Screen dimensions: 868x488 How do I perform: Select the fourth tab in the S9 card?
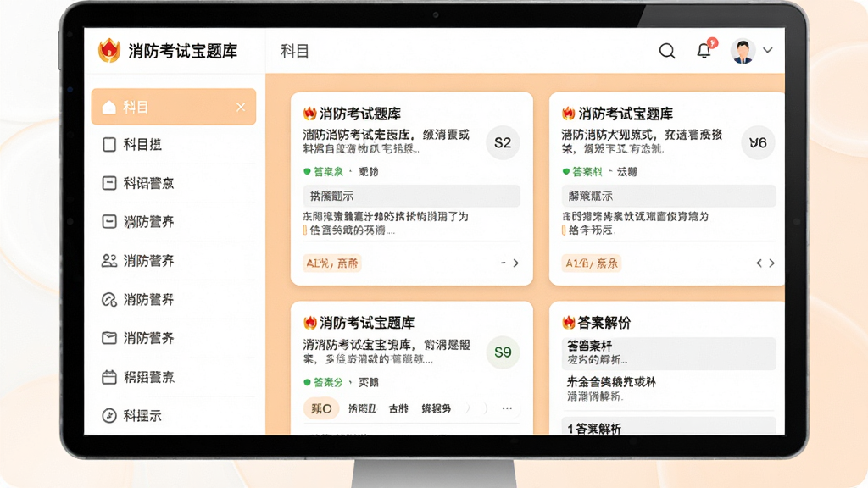click(437, 408)
